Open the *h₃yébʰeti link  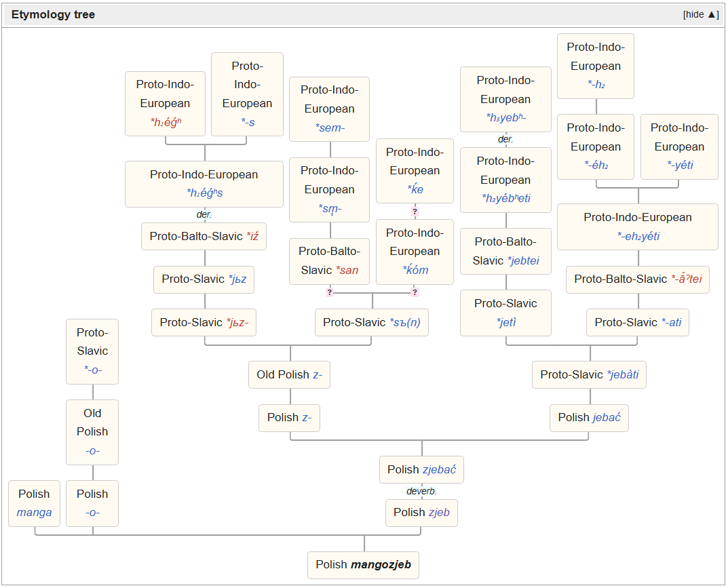(x=506, y=198)
